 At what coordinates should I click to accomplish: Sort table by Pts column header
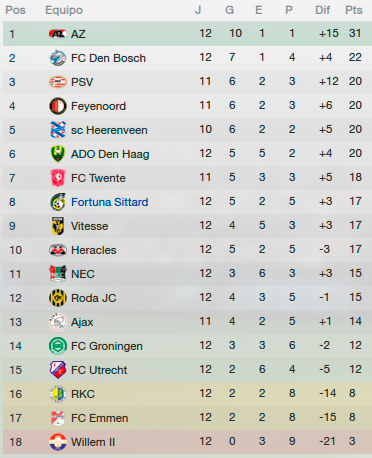pos(354,10)
